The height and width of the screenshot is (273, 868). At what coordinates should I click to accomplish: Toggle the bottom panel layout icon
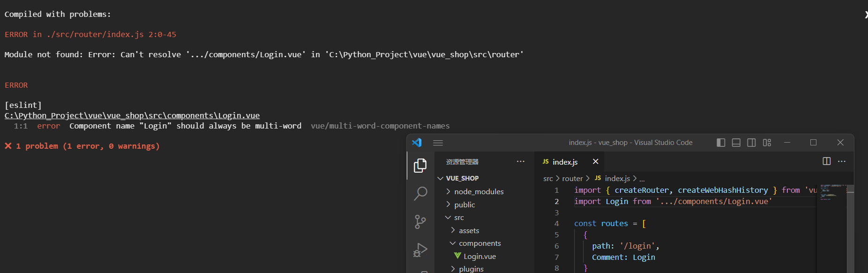(x=736, y=143)
